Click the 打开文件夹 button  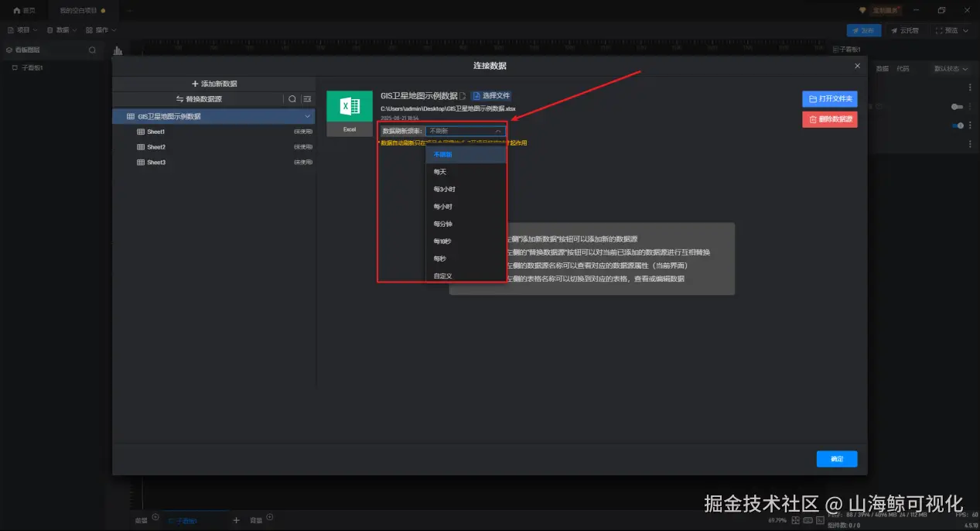829,99
